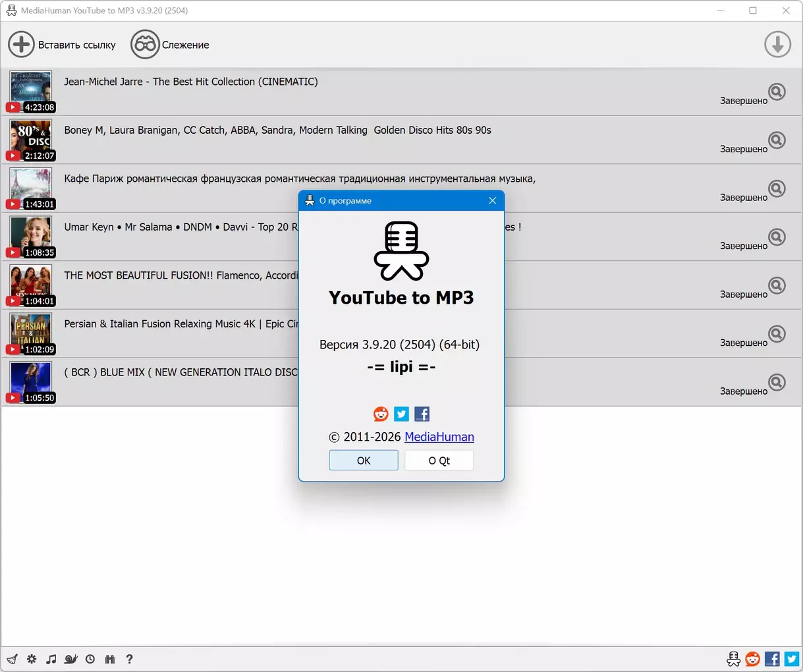Screen dimensions: 803x672
Task: Click Facebook icon in the About dialog
Action: [422, 414]
